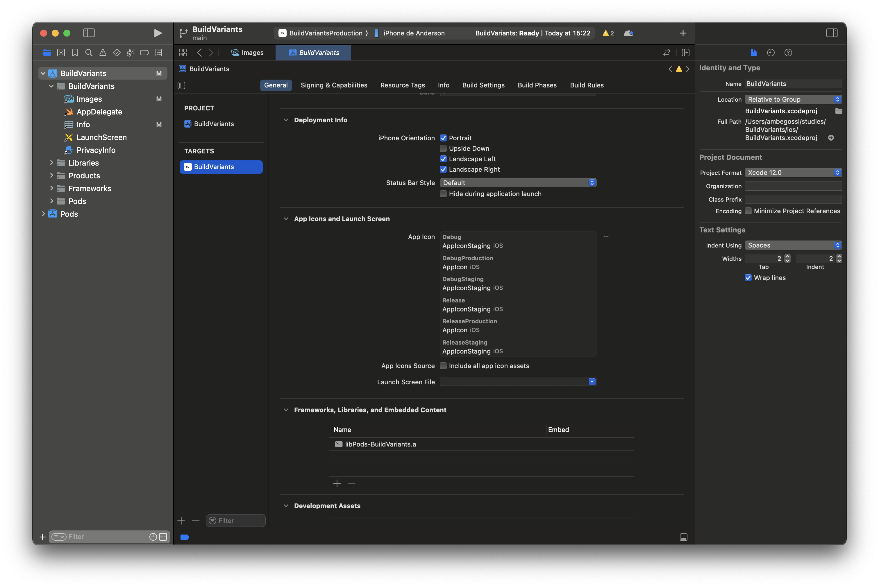Reveal project path in Finder arrow
The width and height of the screenshot is (879, 588).
point(831,138)
